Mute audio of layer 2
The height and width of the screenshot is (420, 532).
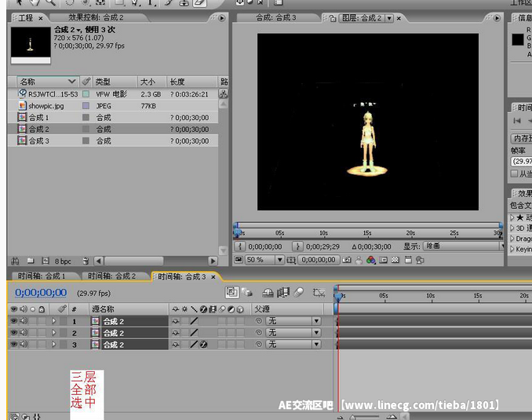click(24, 333)
